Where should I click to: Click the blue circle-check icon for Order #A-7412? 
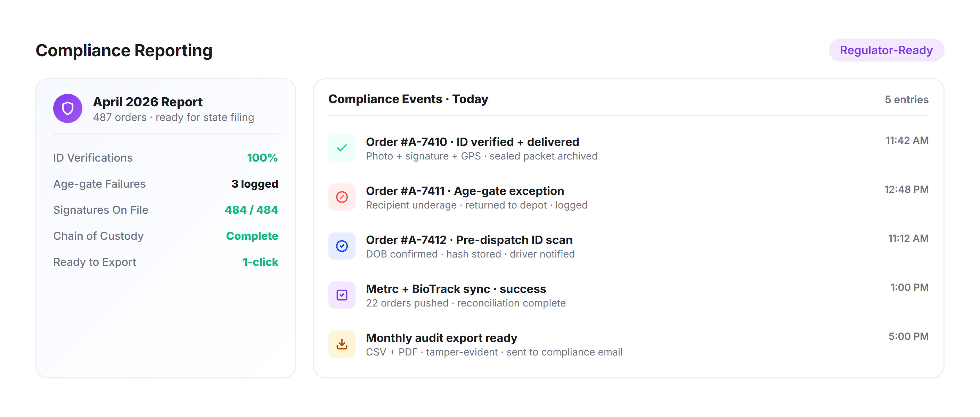pyautogui.click(x=342, y=246)
